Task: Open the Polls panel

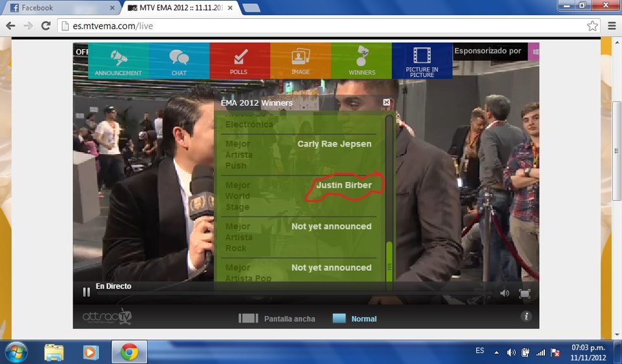Action: pyautogui.click(x=240, y=61)
